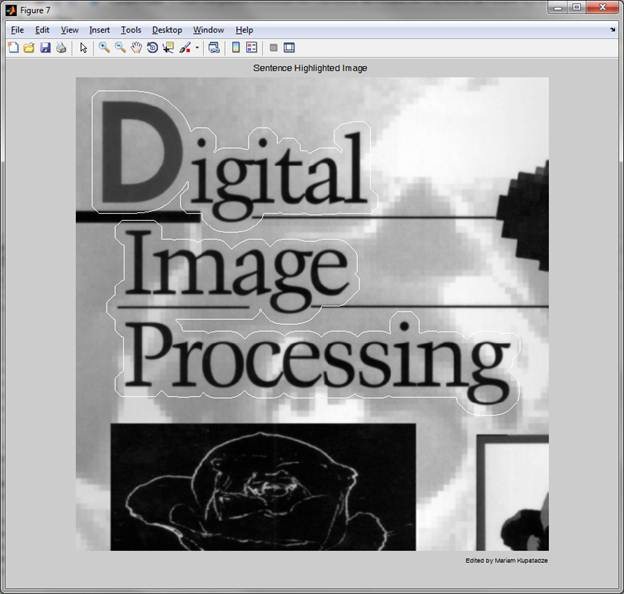
Task: Open the Tools menu
Action: (131, 30)
